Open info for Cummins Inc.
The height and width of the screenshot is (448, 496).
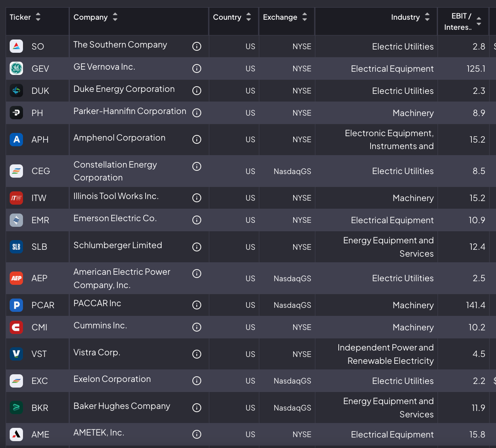coord(197,327)
